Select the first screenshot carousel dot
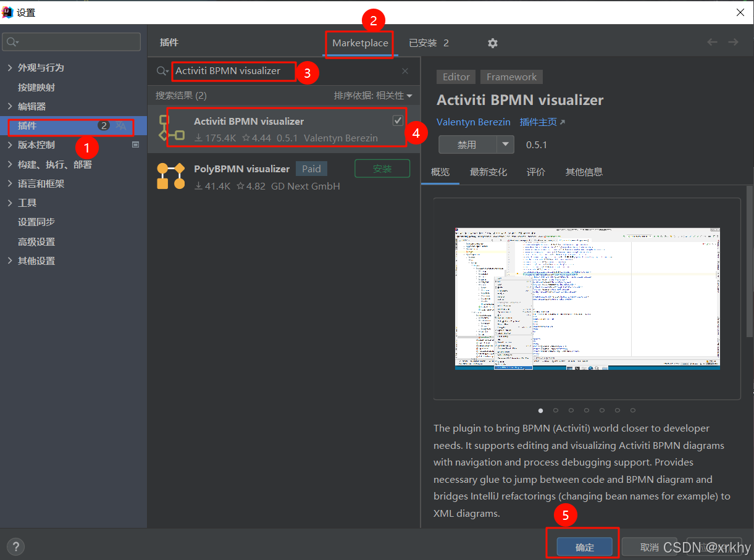 coord(541,410)
